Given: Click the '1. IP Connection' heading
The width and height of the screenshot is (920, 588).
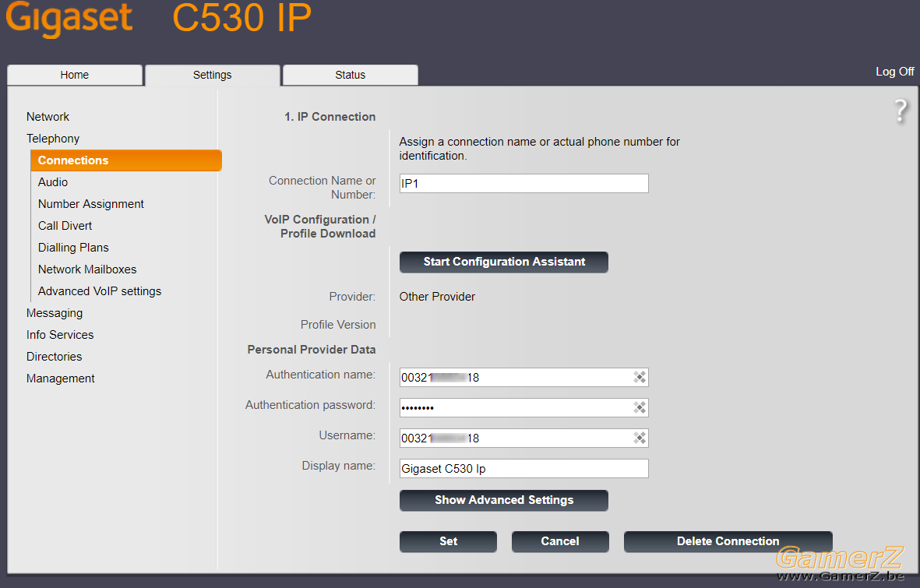Looking at the screenshot, I should click(x=330, y=117).
